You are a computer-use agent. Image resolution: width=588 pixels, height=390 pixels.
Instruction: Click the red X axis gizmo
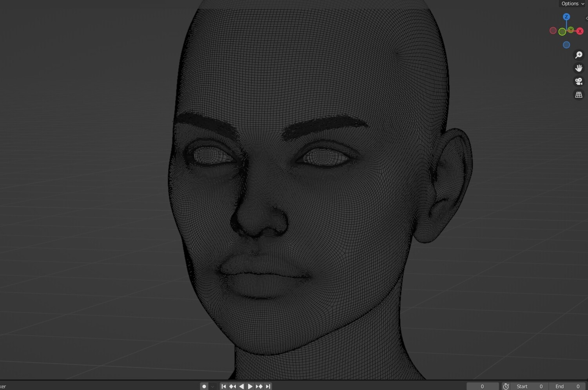(x=580, y=31)
